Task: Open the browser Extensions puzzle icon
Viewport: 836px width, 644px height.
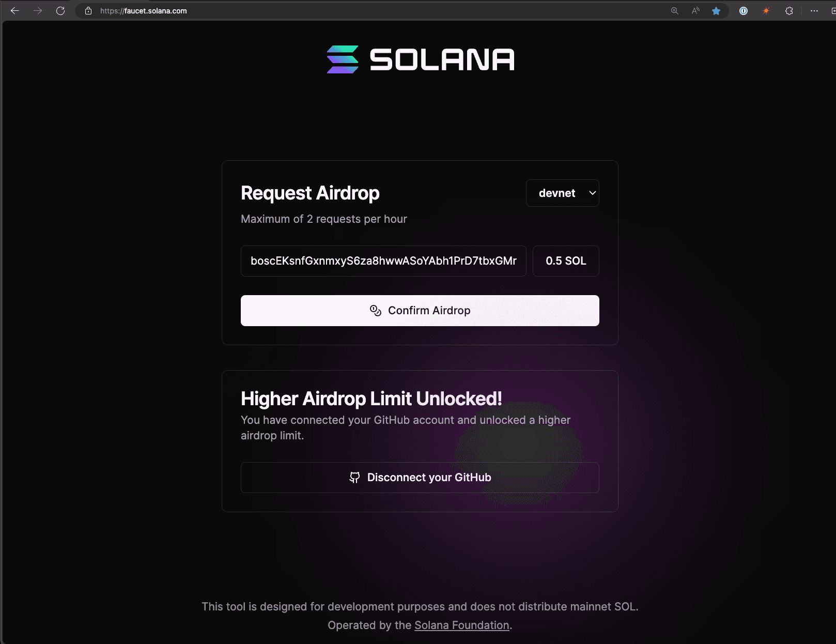Action: (x=789, y=10)
